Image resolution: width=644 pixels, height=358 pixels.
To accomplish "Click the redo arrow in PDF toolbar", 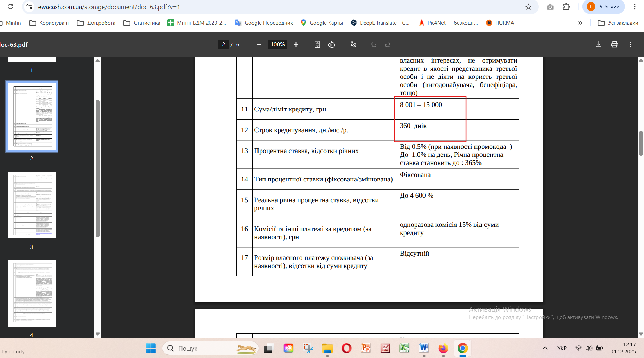I will (388, 44).
